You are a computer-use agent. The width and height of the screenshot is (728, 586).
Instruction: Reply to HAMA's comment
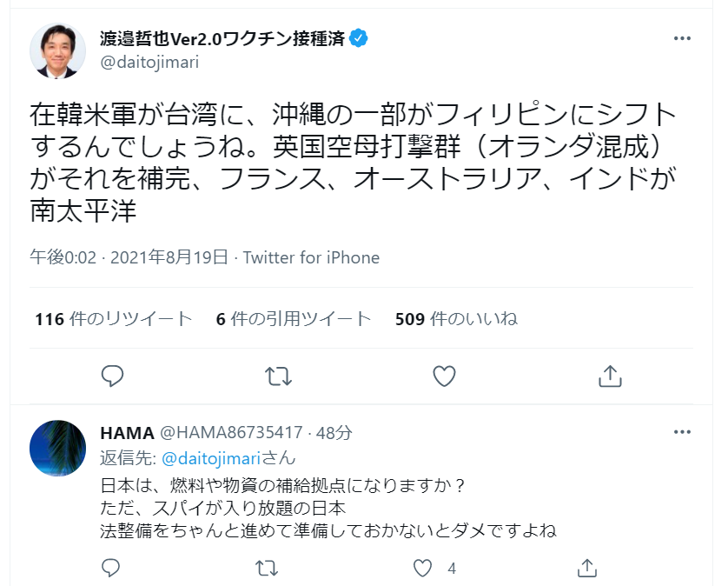point(110,568)
